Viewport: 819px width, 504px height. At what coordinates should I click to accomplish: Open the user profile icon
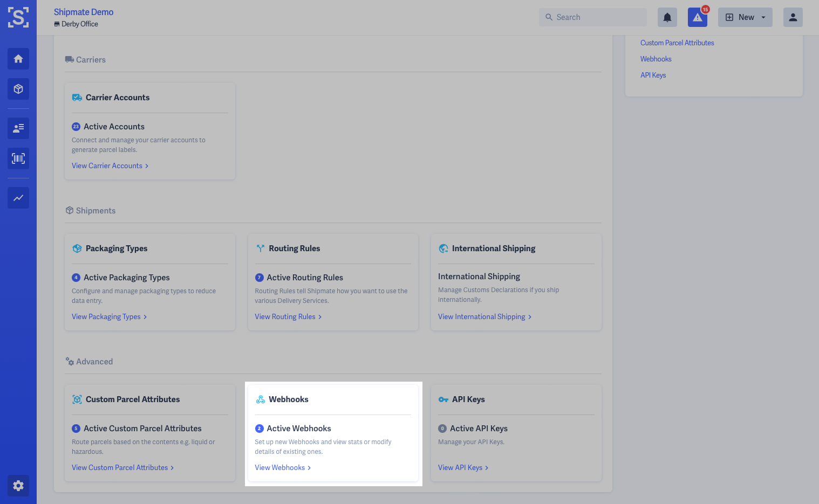click(x=793, y=17)
